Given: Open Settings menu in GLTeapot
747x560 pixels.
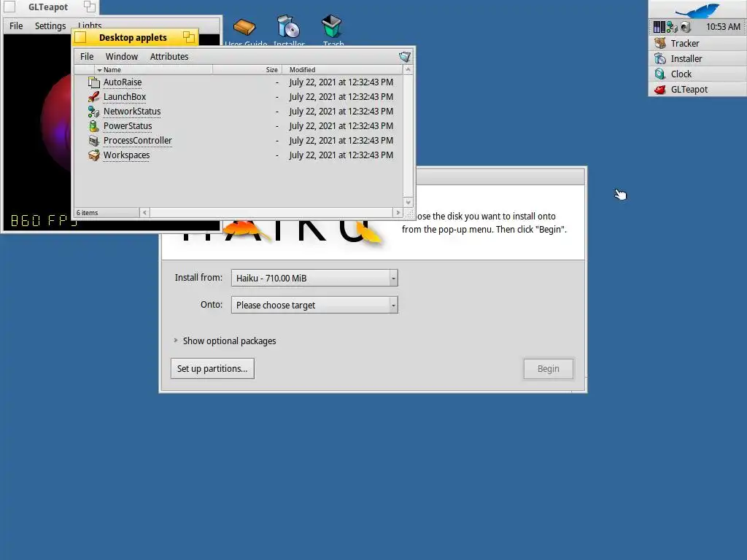Looking at the screenshot, I should [50, 26].
